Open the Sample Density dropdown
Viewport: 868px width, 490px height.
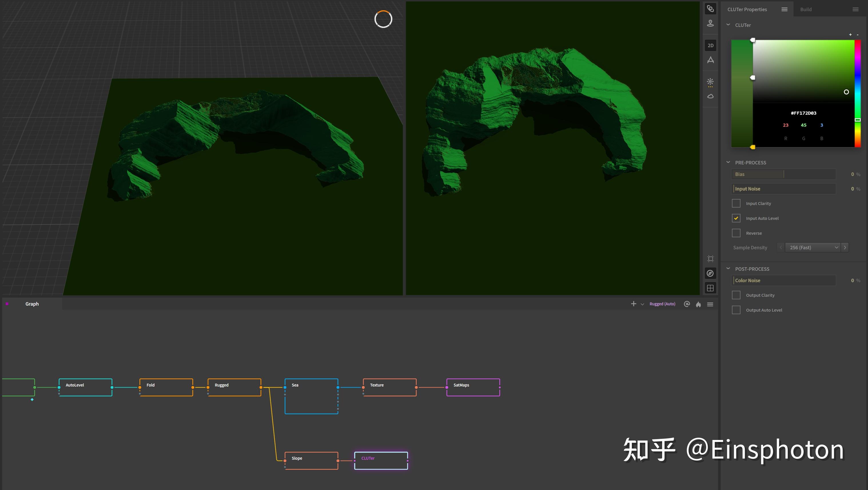813,247
